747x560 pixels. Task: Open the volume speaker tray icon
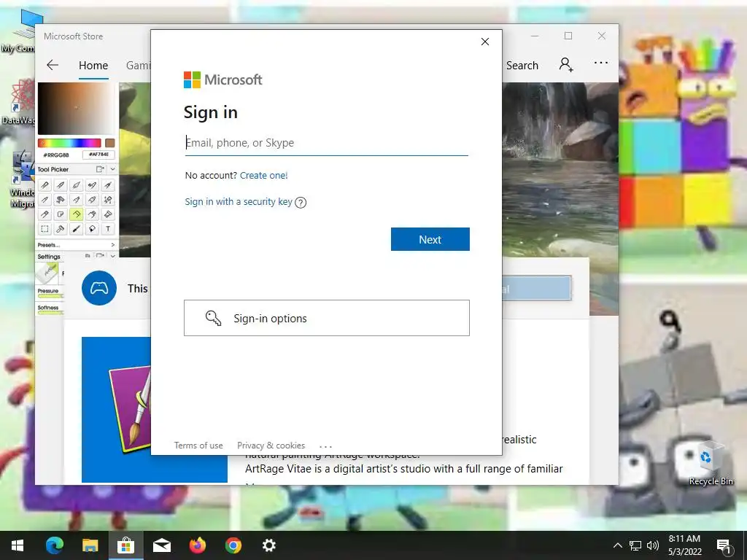tap(653, 545)
